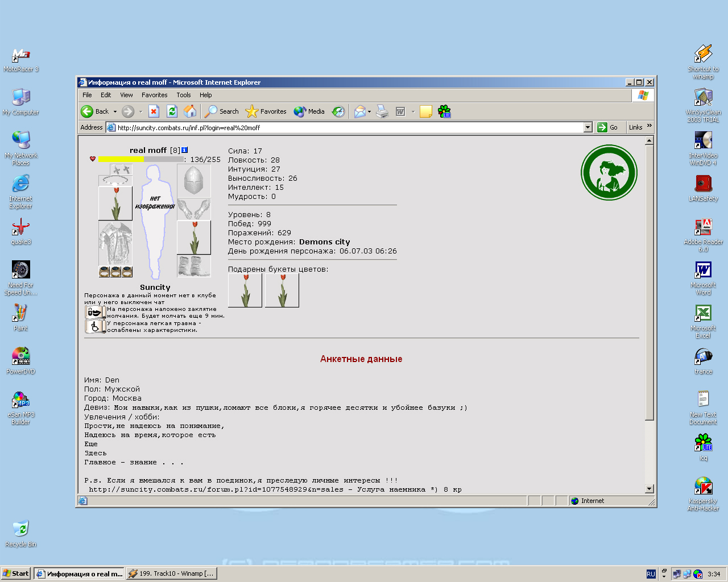
Task: Click the RU language indicator in tray
Action: point(651,574)
